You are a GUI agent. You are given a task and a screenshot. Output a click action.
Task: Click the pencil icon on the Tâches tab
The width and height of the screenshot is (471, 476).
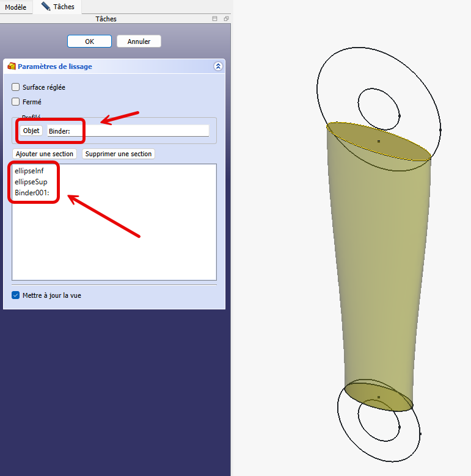tap(46, 7)
